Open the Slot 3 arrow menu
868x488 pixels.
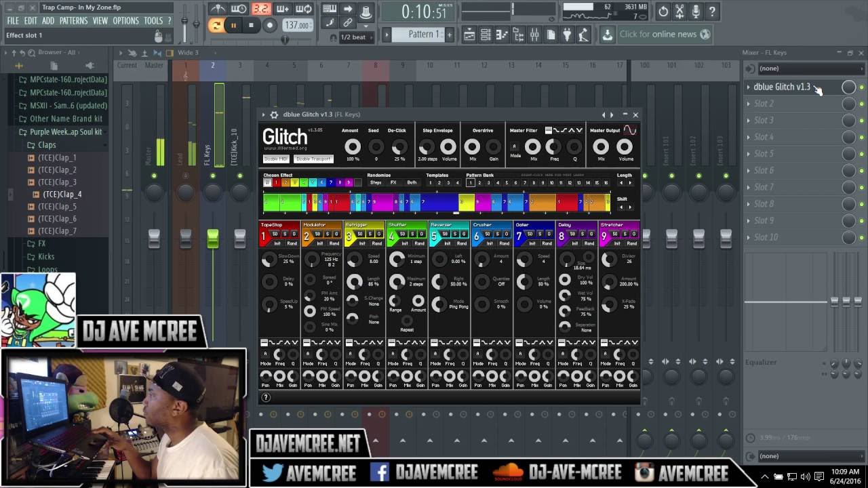[x=749, y=121]
